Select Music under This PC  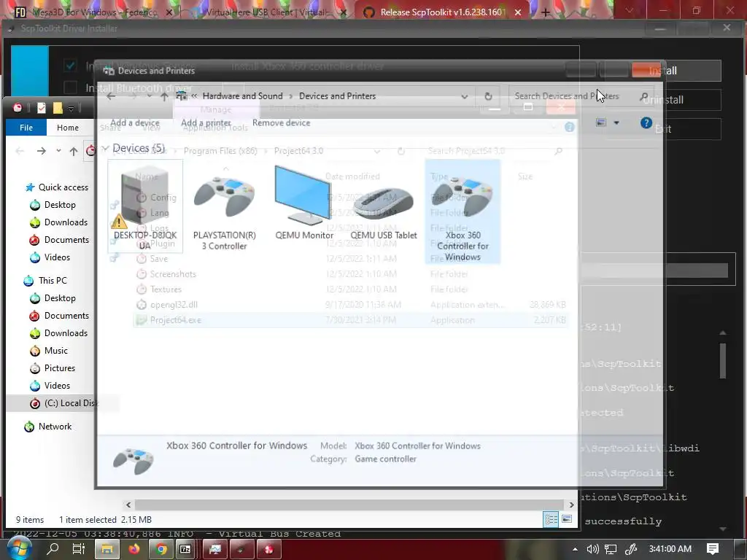click(55, 351)
